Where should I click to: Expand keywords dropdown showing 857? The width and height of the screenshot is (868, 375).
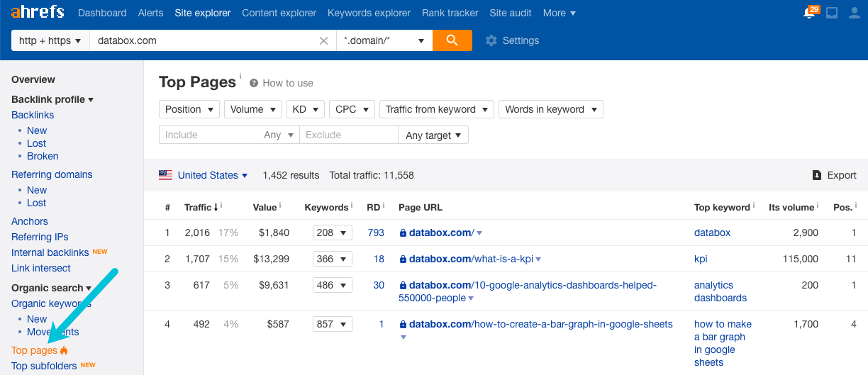[x=333, y=324]
